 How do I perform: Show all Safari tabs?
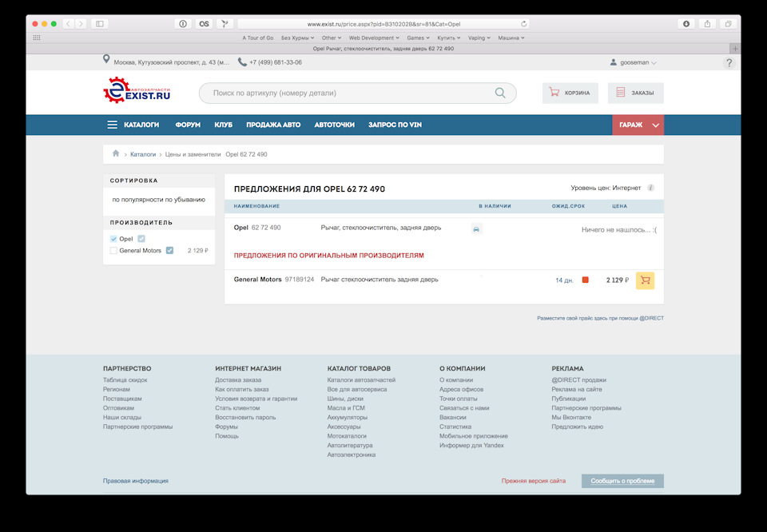coord(729,23)
